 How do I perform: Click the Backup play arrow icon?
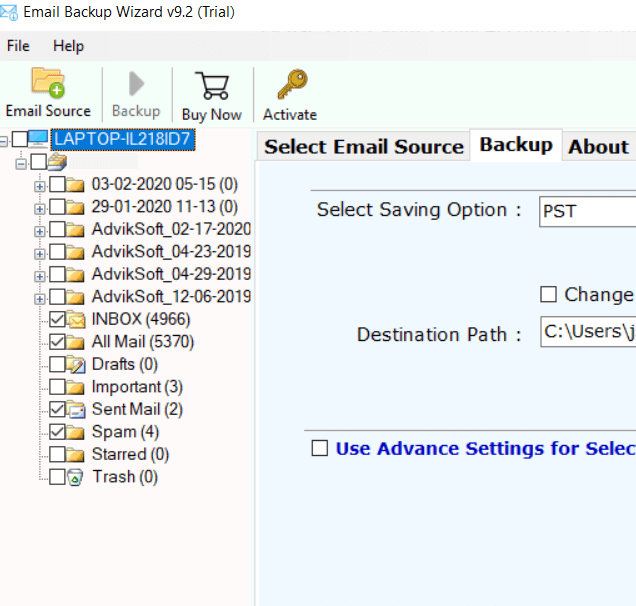[136, 84]
